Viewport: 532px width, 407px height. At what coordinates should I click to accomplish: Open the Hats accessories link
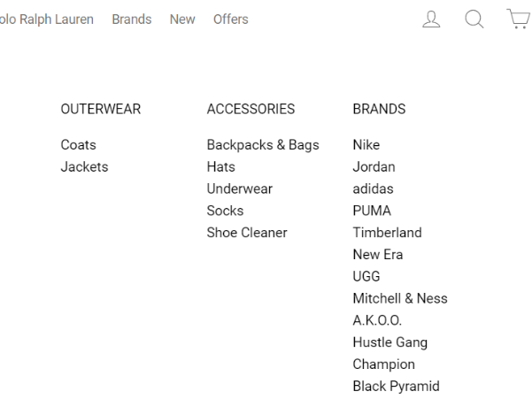[221, 167]
